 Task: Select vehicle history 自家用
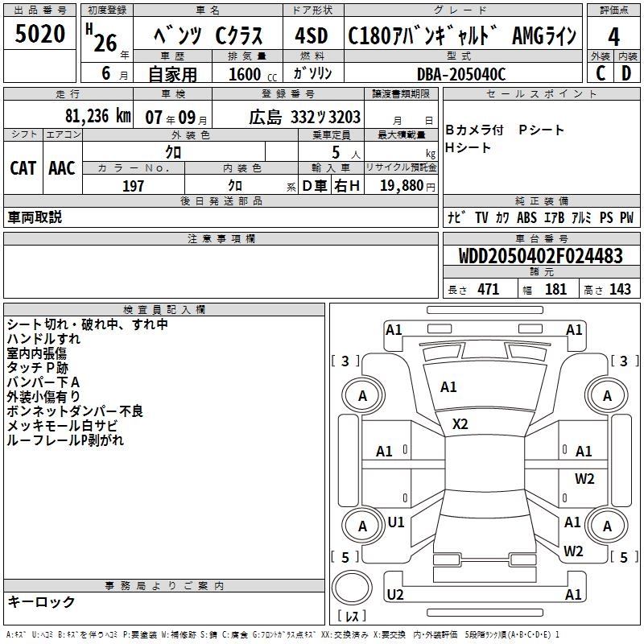[x=172, y=74]
